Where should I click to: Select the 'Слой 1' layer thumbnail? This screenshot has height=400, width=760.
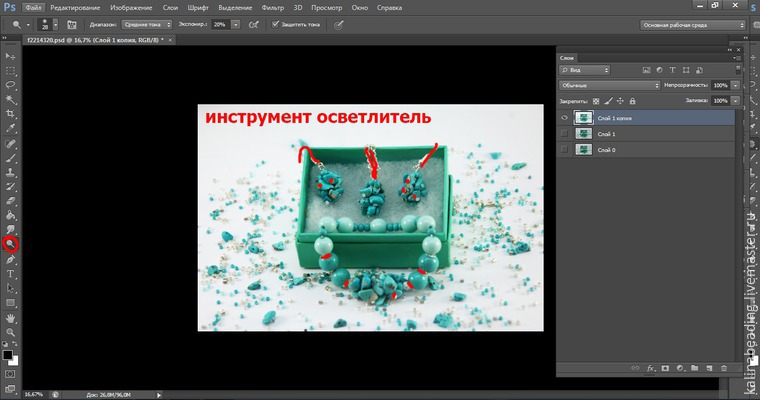point(583,134)
